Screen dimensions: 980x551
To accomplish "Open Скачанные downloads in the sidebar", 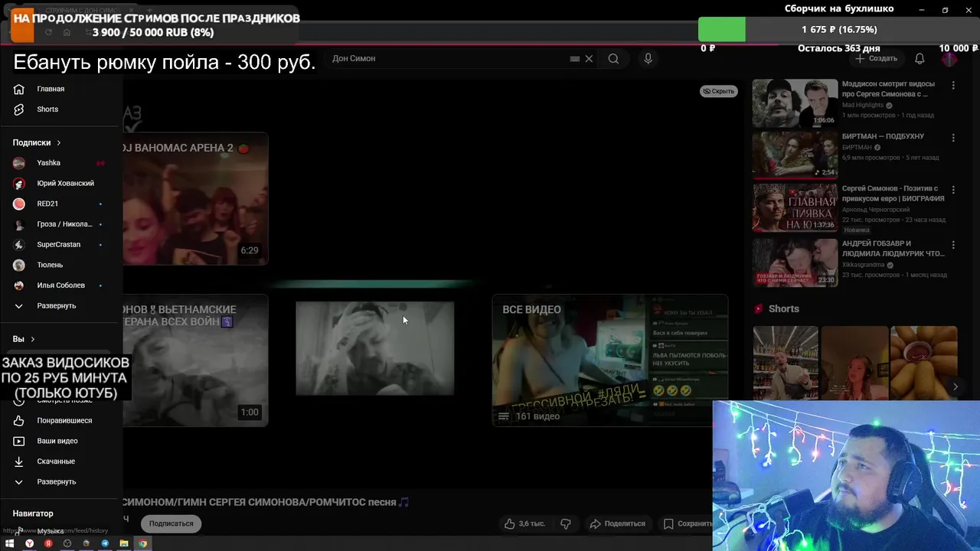I will pyautogui.click(x=61, y=461).
